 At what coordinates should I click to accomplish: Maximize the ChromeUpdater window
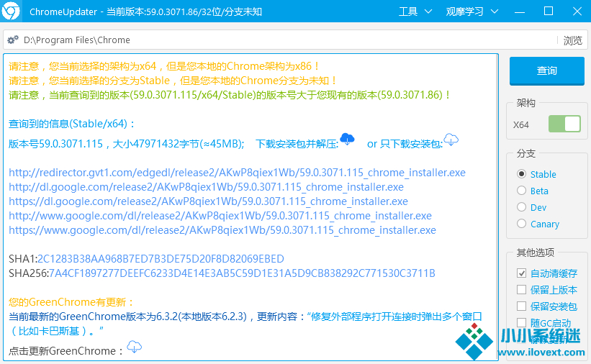point(549,12)
